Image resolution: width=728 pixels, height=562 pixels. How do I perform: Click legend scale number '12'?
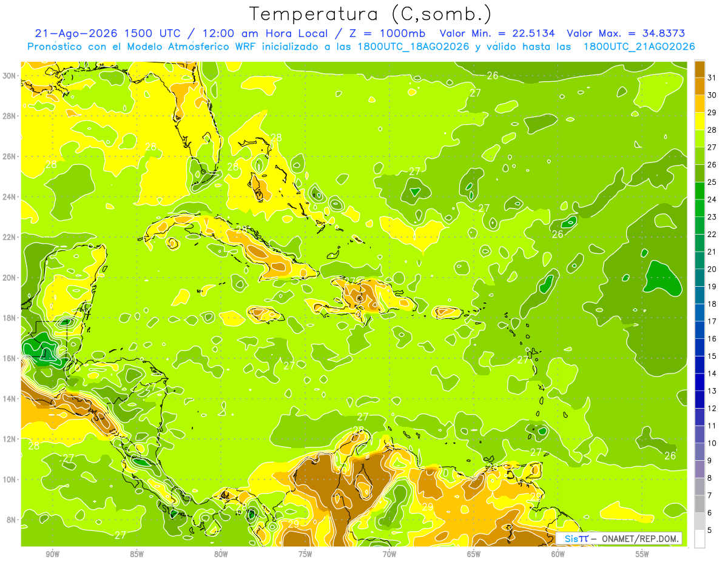coord(712,409)
